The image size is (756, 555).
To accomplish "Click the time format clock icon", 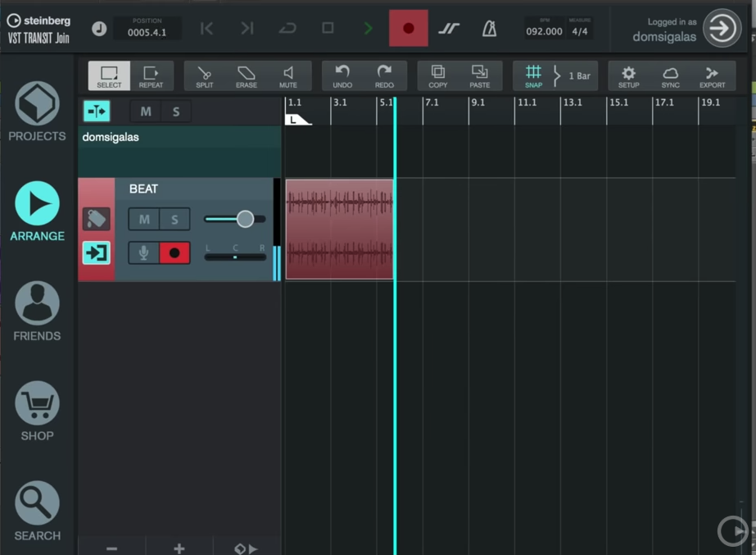I will click(x=99, y=29).
